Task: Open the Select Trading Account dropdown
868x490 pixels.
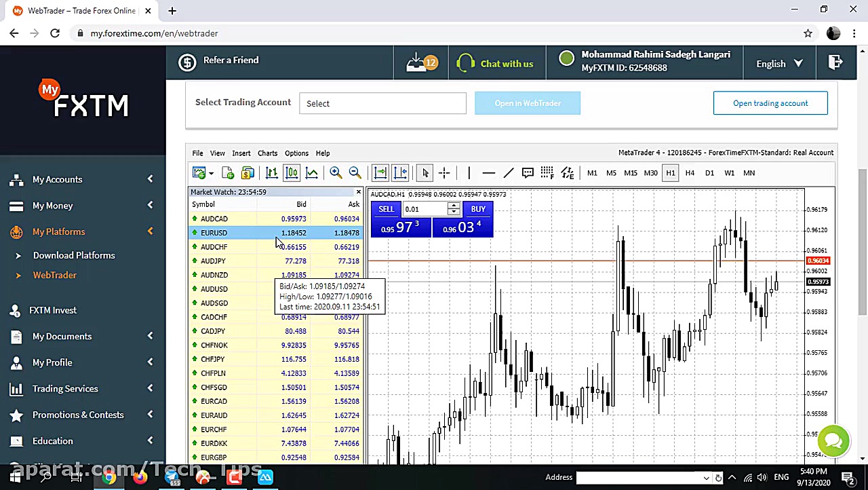Action: point(382,103)
